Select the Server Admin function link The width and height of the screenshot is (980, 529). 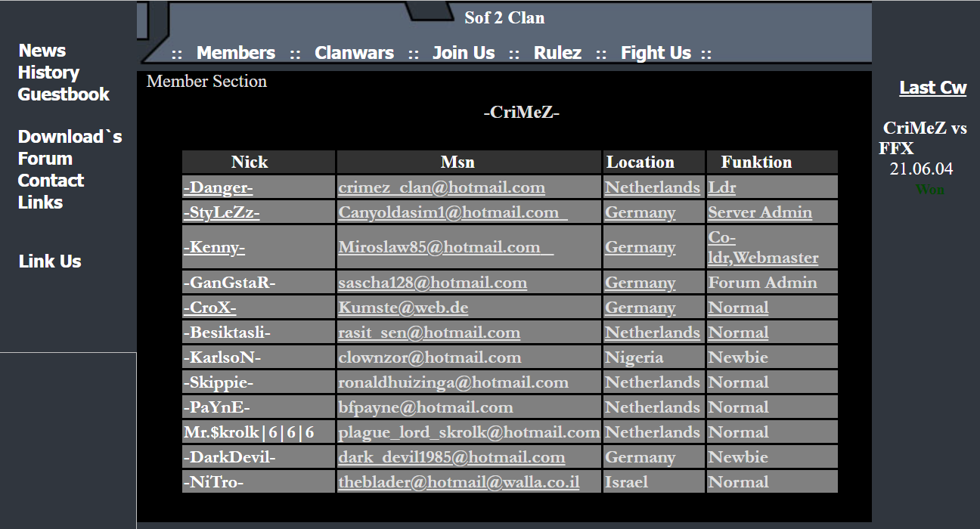760,212
